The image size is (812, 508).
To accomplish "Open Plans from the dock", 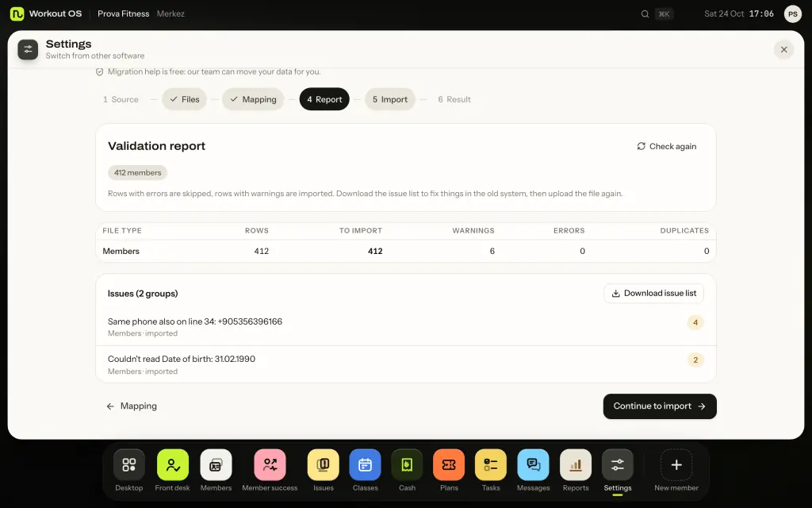I will click(x=449, y=464).
